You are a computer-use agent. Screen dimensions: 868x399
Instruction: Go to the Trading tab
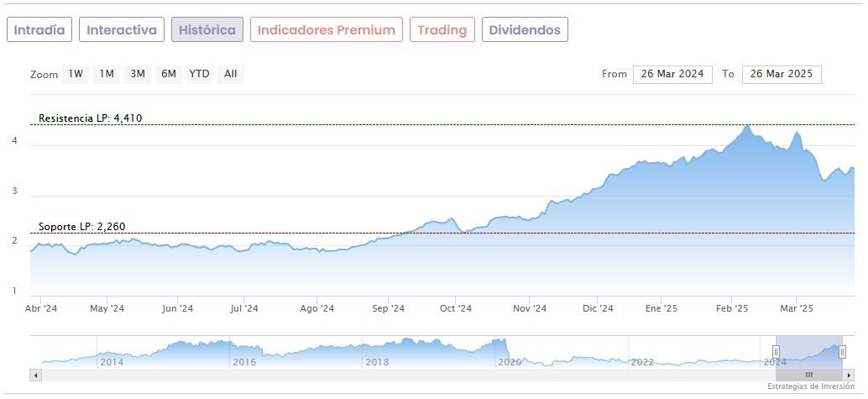(442, 30)
